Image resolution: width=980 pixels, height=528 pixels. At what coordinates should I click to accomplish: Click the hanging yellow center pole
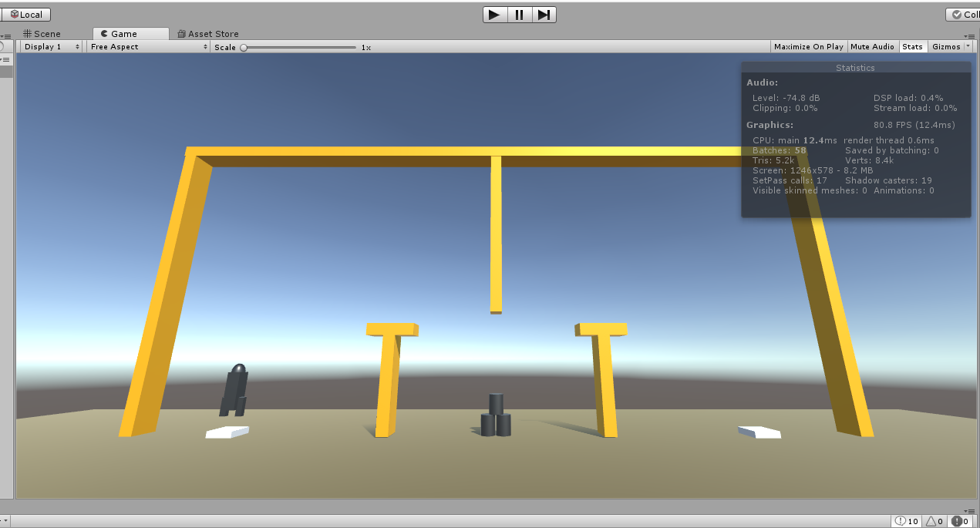click(x=496, y=234)
